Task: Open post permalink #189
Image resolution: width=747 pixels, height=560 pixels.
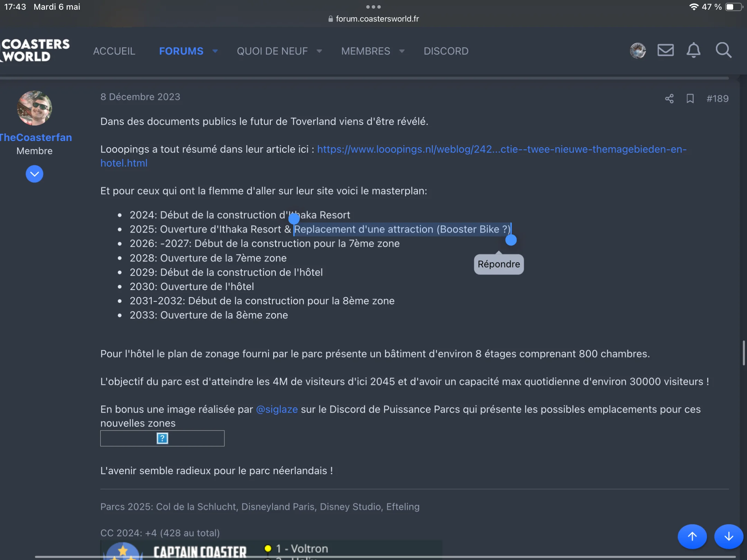Action: point(718,99)
